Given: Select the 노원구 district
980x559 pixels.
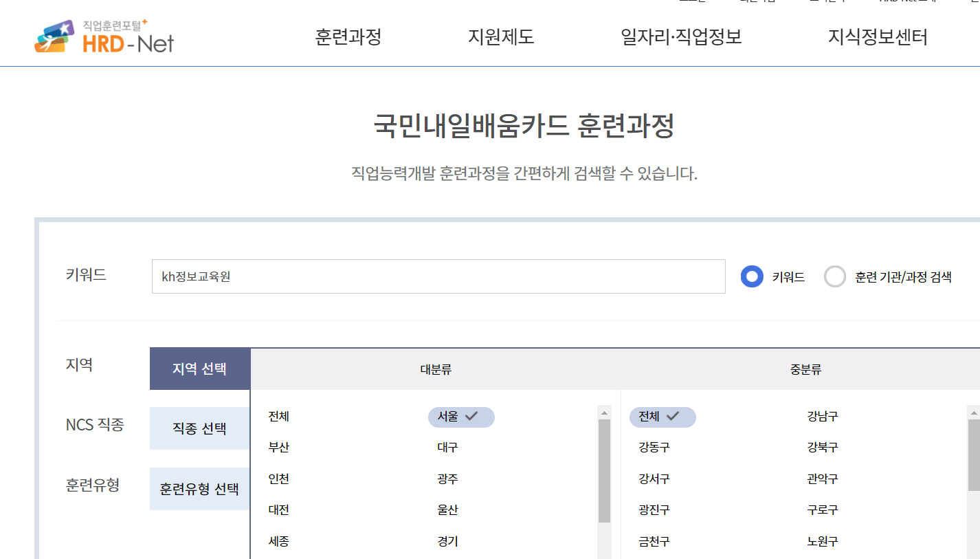Looking at the screenshot, I should [x=823, y=542].
